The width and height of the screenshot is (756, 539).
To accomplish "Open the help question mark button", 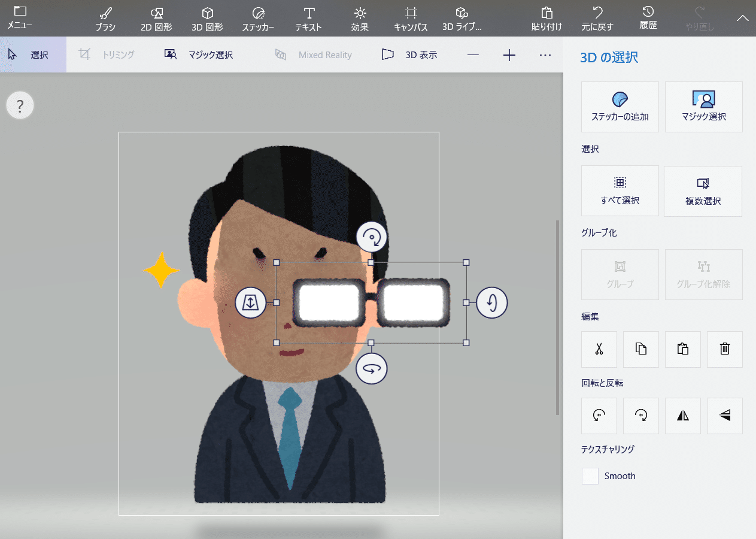I will coord(20,107).
